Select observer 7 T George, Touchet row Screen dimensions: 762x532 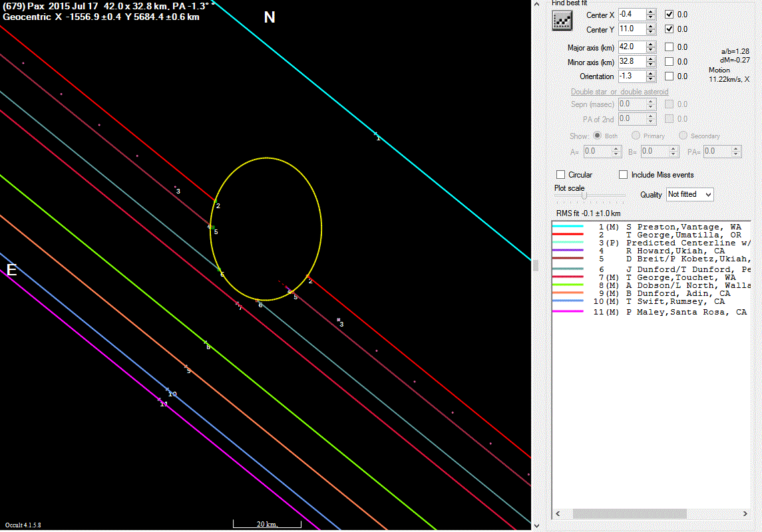tap(652, 278)
